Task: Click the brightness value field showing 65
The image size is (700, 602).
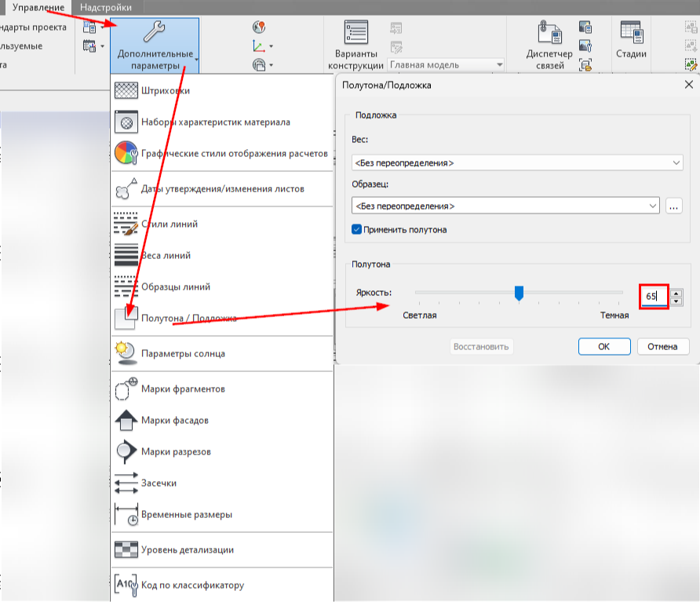Action: (654, 297)
